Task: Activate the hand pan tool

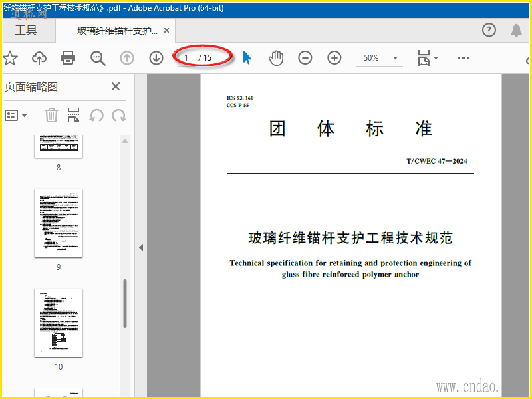Action: click(x=276, y=58)
